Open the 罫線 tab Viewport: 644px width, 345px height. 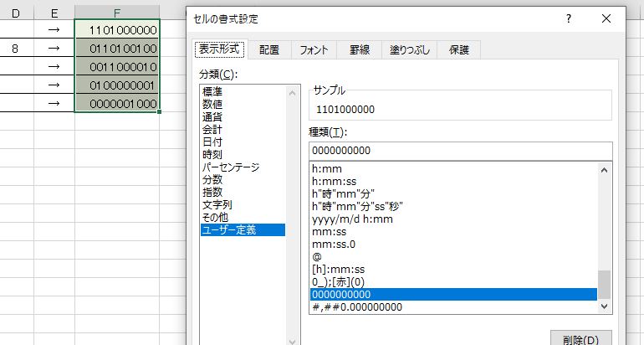point(360,49)
